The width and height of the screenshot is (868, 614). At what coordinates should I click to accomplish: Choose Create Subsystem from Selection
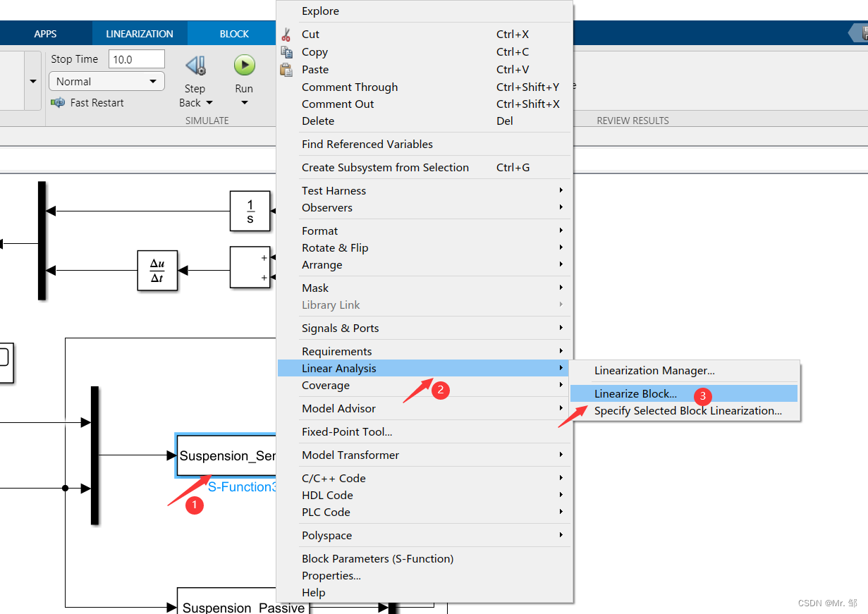(424, 167)
